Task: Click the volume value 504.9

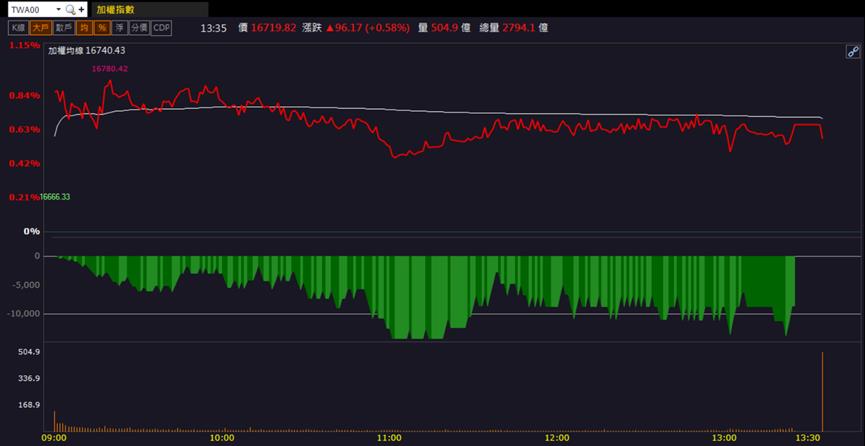Action: click(x=443, y=28)
